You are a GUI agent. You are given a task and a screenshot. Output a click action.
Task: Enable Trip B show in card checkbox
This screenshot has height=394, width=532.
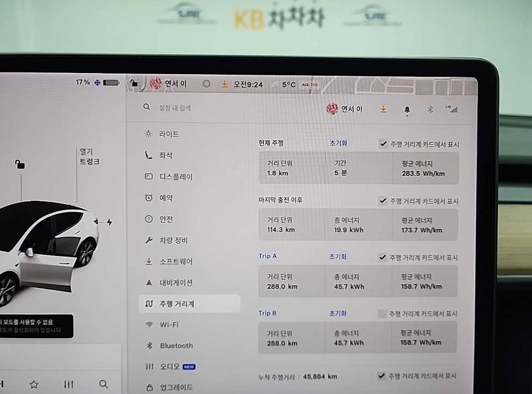(382, 313)
